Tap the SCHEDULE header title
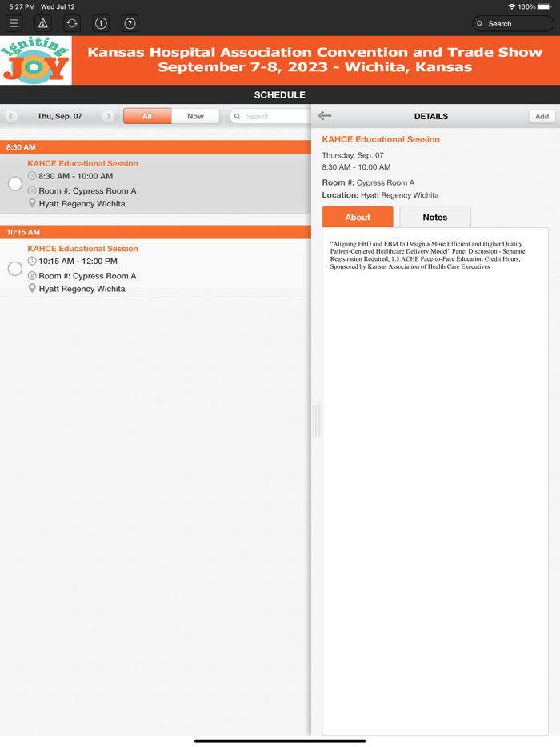This screenshot has height=747, width=560. [280, 95]
